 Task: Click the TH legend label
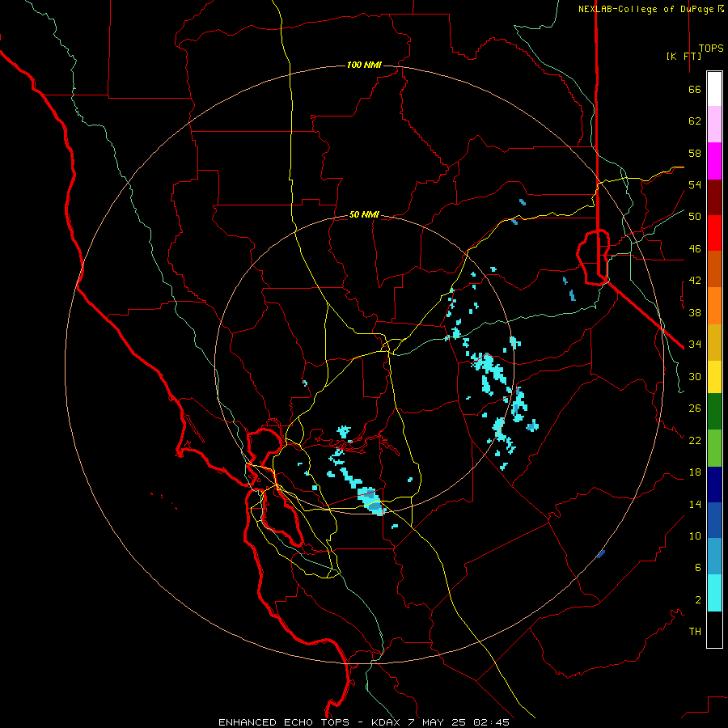695,632
